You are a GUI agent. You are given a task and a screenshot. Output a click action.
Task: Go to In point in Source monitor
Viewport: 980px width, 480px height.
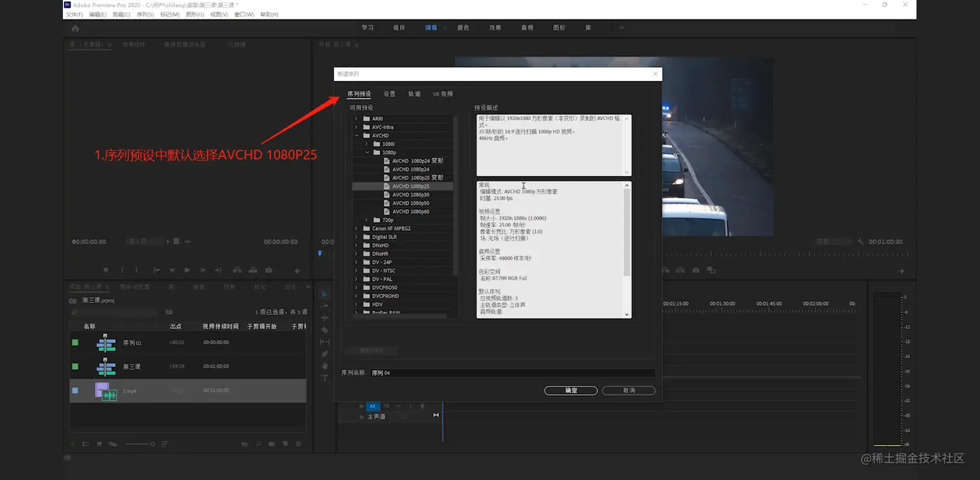coord(156,270)
